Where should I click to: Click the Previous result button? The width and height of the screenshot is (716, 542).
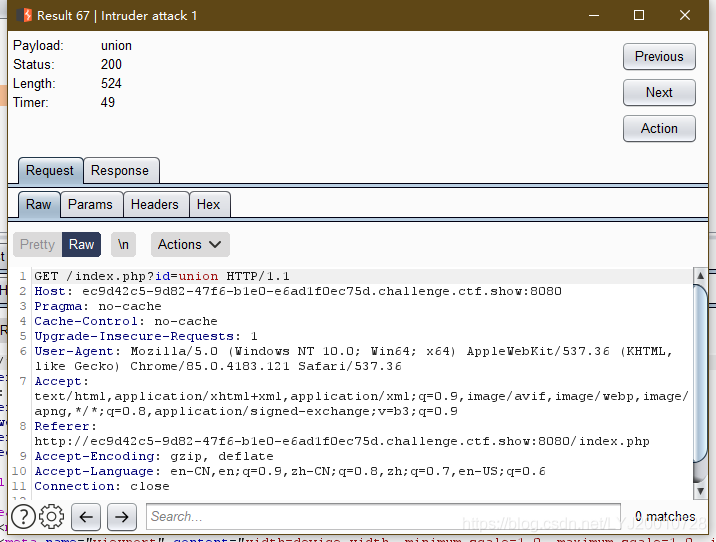tap(659, 57)
